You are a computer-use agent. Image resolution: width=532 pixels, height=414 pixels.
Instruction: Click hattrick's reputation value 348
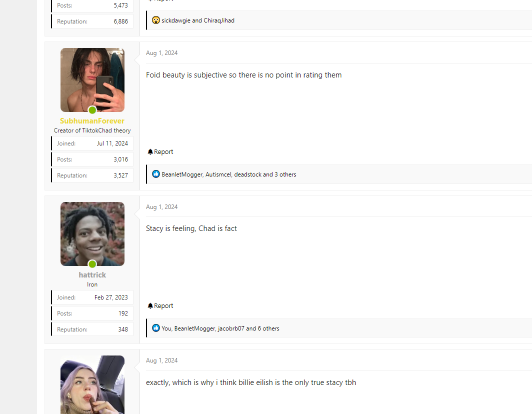click(x=123, y=329)
